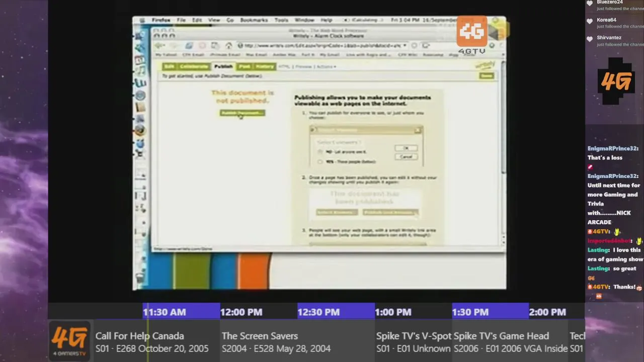Click the writely.com address bar
Screen dimensions: 644x362
[322, 46]
